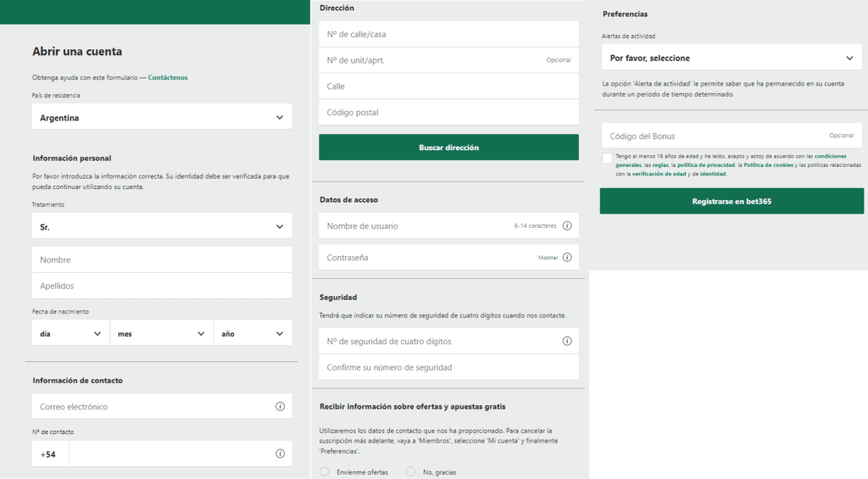Focus the Contraseña input field
868x479 pixels.
449,258
